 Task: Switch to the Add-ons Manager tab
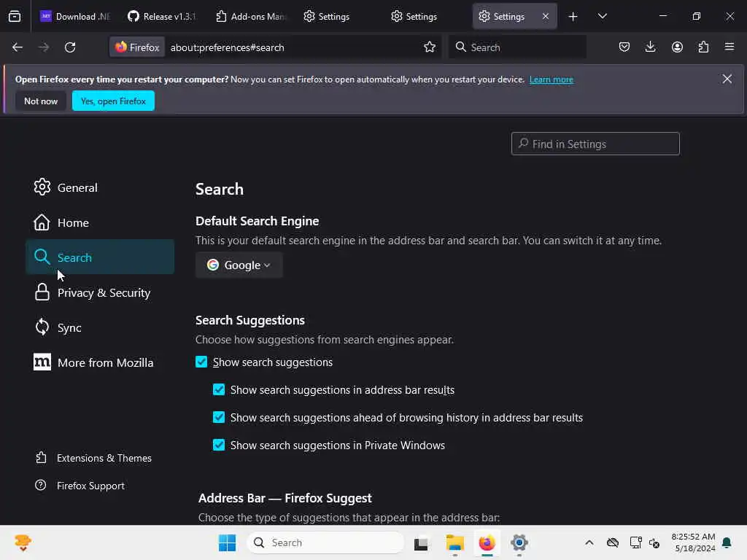coord(251,16)
